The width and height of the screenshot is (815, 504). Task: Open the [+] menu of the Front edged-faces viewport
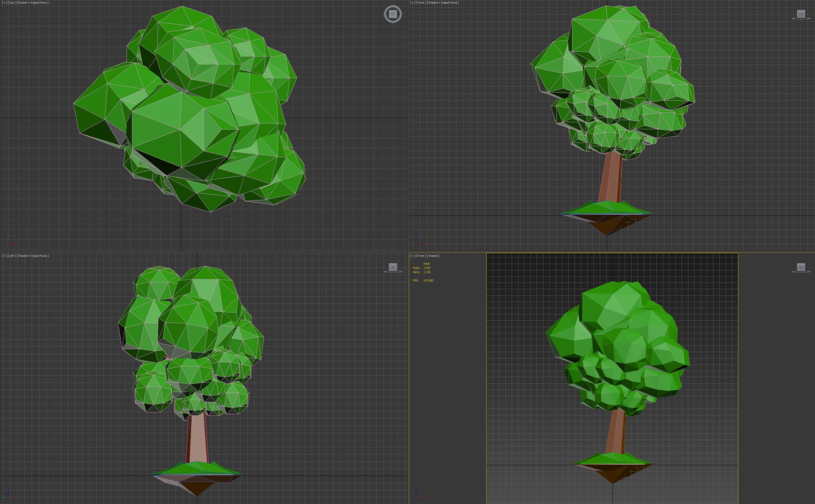[x=413, y=3]
